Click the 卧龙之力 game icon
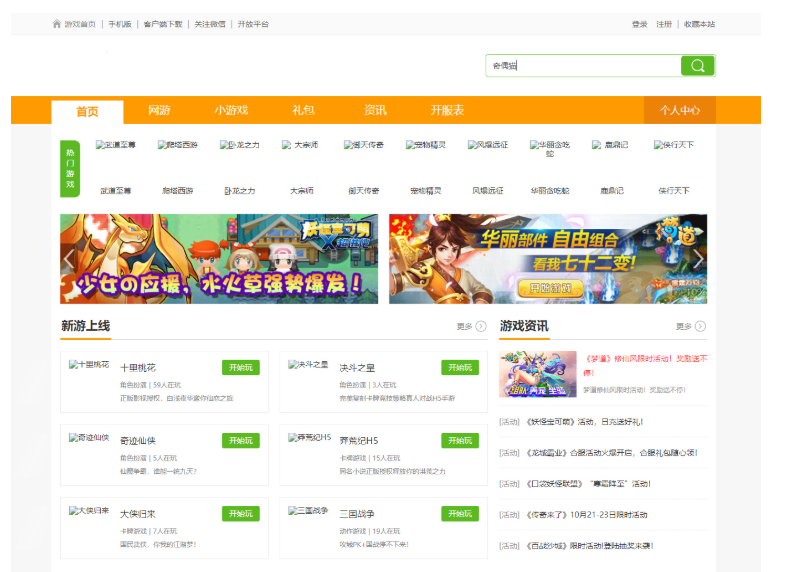This screenshot has width=791, height=572. point(240,146)
